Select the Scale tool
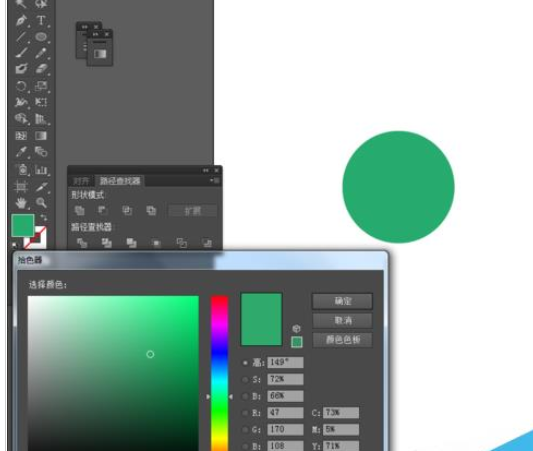This screenshot has width=533, height=451. pyautogui.click(x=41, y=86)
